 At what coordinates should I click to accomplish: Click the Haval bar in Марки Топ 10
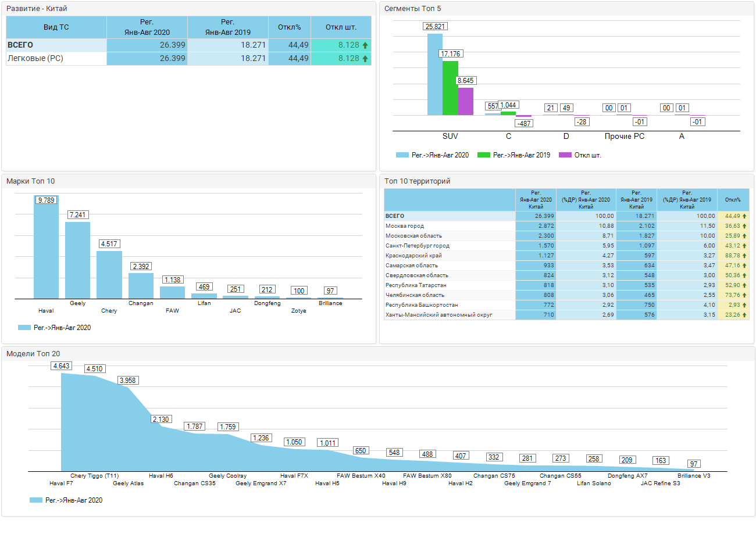pyautogui.click(x=46, y=248)
